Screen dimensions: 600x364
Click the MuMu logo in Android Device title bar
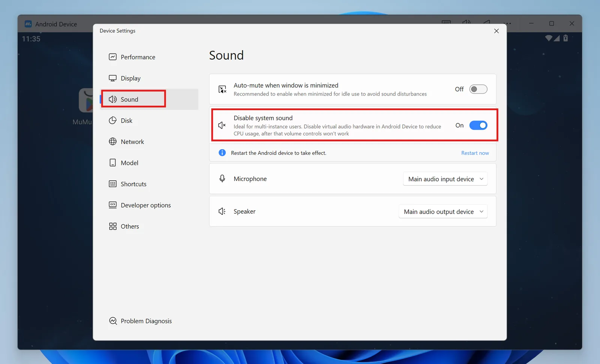[28, 24]
